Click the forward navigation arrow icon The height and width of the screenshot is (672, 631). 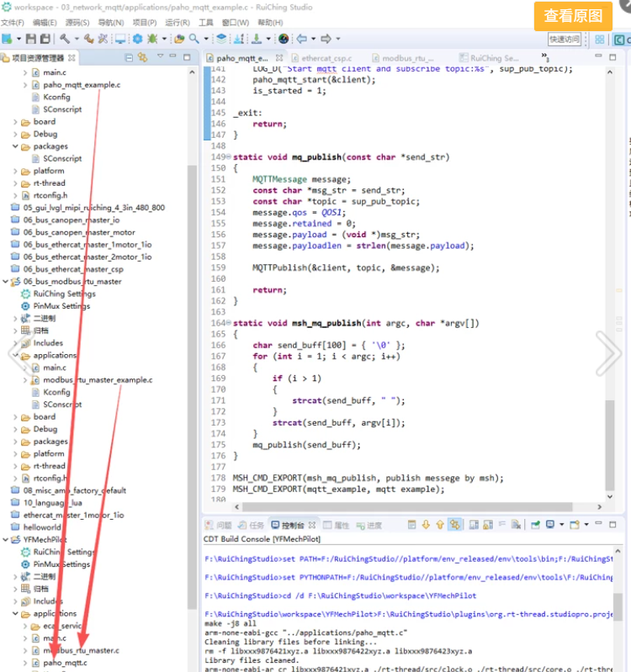326,39
